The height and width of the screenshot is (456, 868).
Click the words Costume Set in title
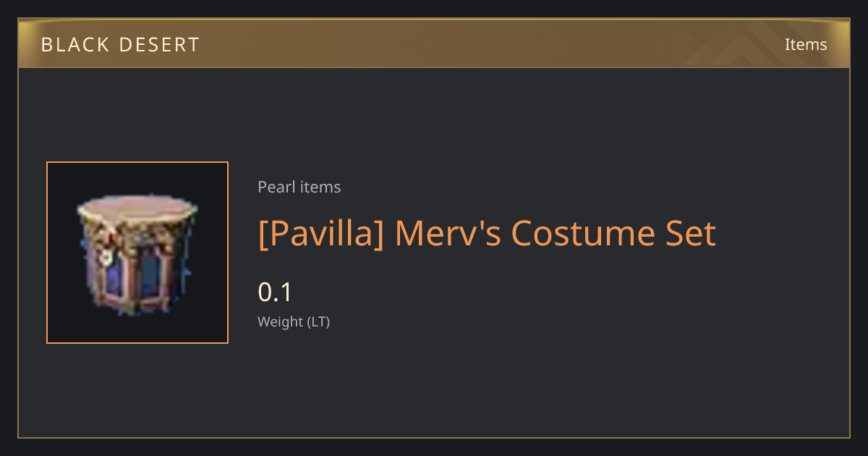point(613,234)
